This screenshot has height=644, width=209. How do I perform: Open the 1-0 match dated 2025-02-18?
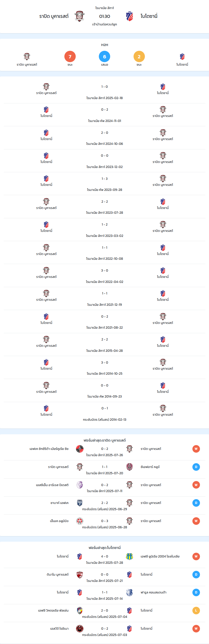tap(105, 92)
